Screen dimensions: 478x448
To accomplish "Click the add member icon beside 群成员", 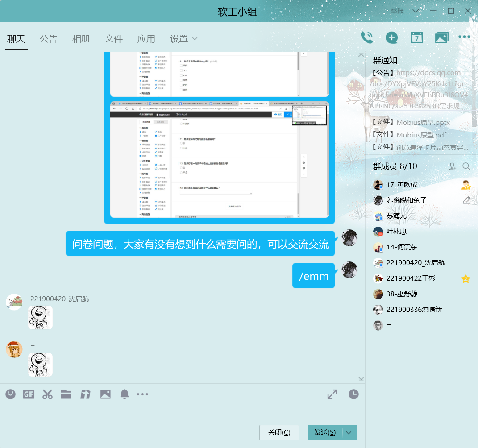I will [x=453, y=166].
